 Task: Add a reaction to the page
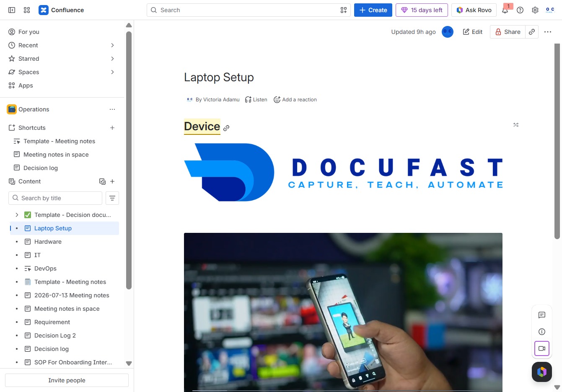click(295, 100)
